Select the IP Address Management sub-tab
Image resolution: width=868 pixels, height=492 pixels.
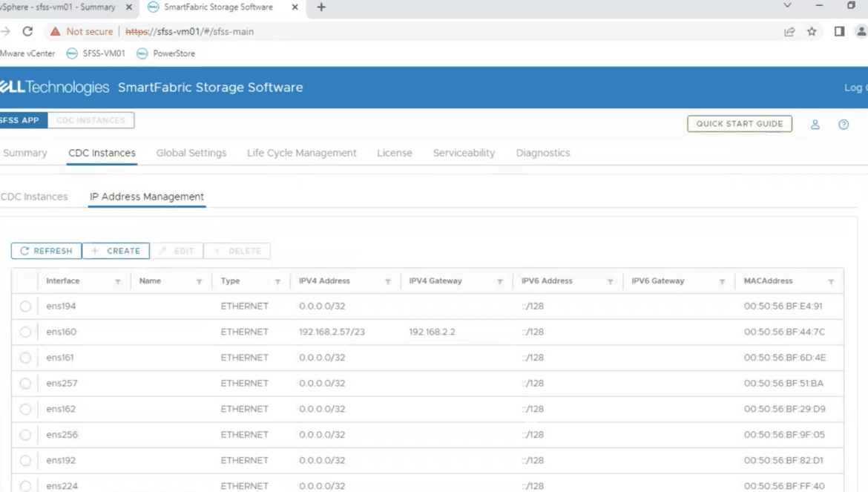coord(147,197)
